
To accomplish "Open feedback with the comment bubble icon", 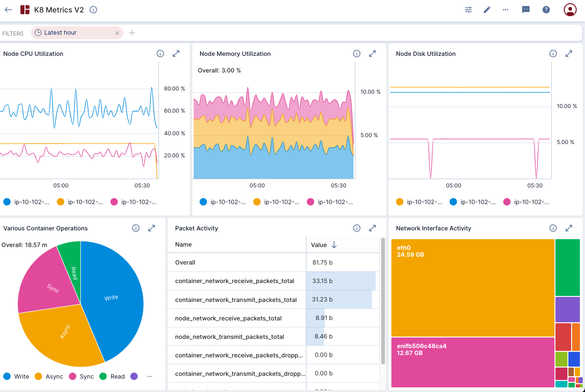I will tap(525, 9).
